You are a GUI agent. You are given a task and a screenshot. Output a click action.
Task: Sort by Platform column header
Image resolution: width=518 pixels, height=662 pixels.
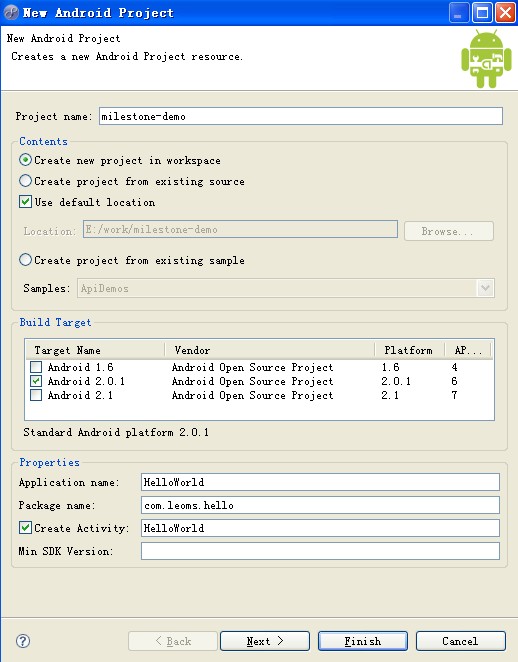(x=410, y=350)
